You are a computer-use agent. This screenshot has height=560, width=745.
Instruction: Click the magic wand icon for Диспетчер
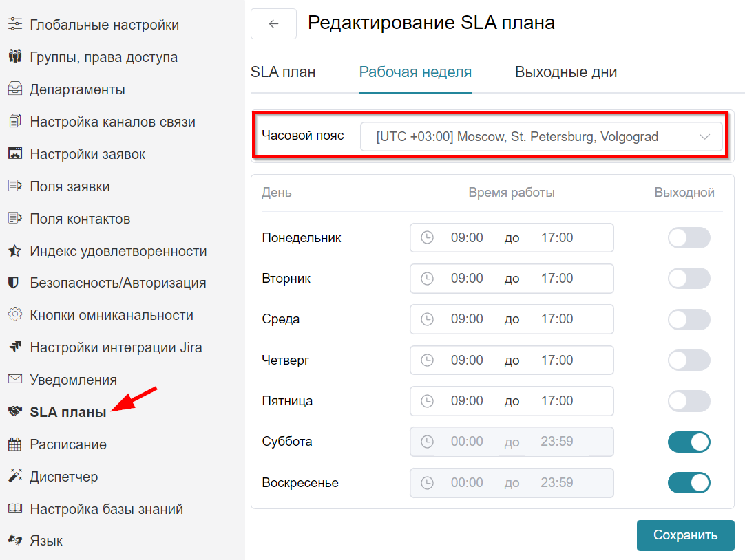pos(15,477)
